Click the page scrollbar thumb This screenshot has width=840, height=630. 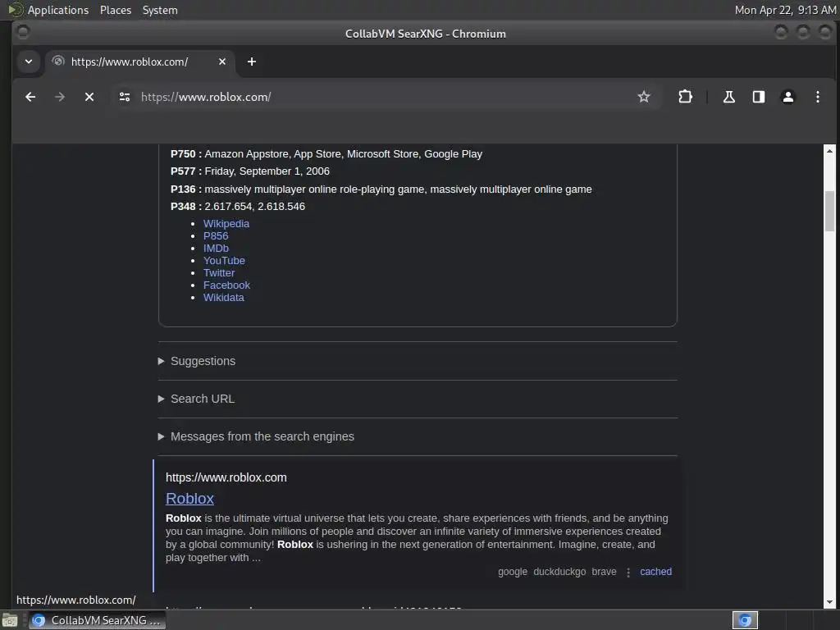(830, 211)
